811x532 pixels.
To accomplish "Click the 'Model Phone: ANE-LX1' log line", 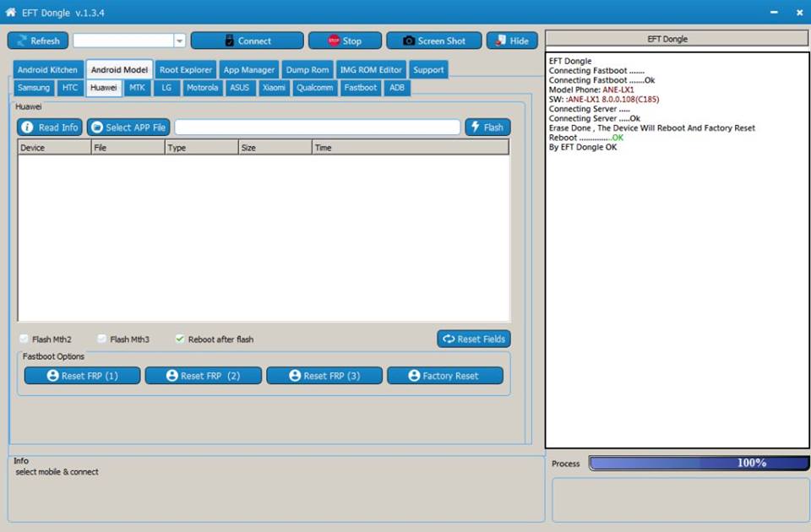I will pos(591,90).
